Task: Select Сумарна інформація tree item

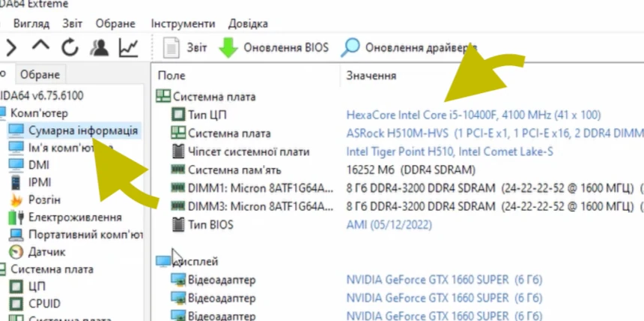Action: point(83,130)
